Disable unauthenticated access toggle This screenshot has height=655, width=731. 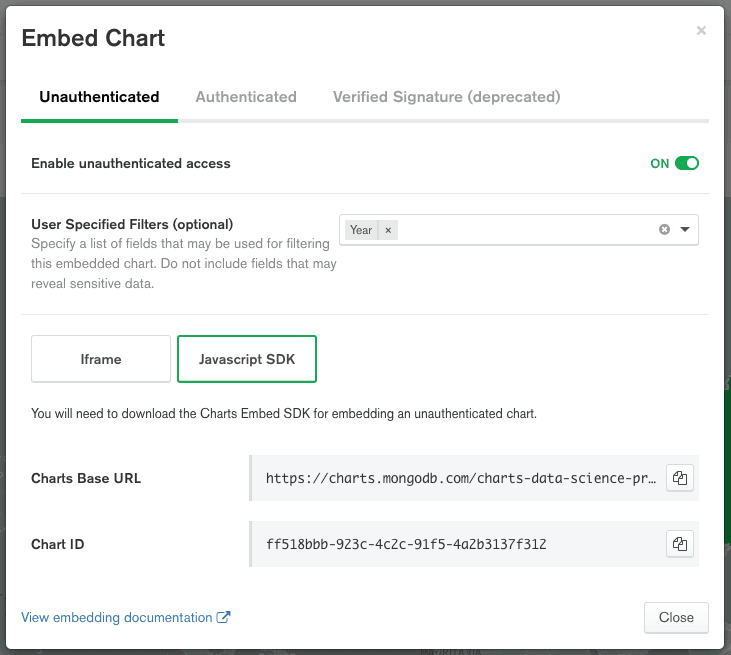(x=686, y=163)
